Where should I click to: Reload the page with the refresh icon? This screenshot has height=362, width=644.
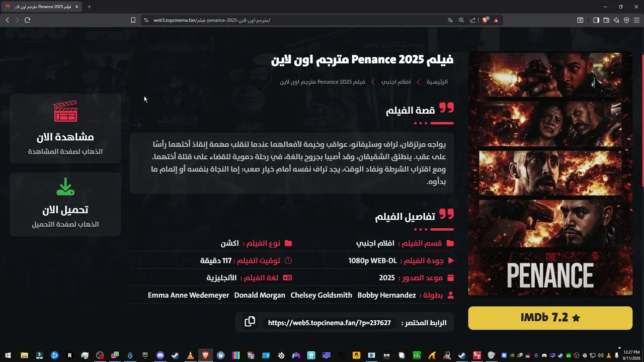(x=27, y=20)
